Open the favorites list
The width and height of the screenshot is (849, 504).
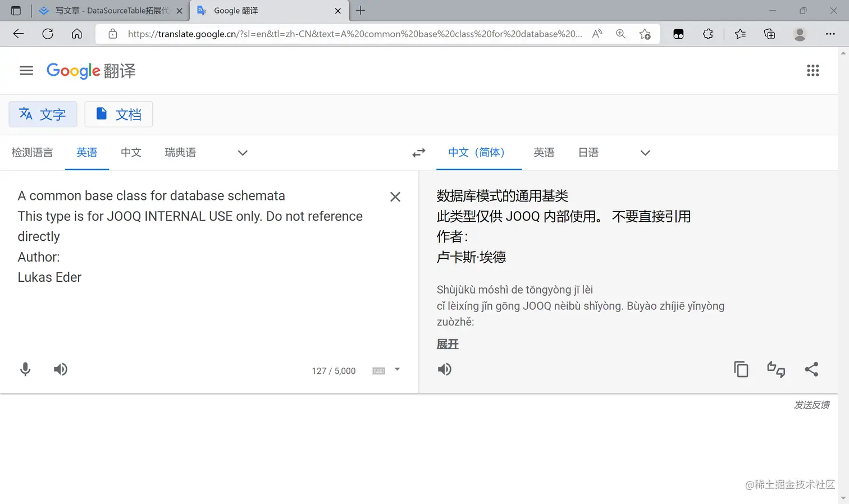click(740, 34)
